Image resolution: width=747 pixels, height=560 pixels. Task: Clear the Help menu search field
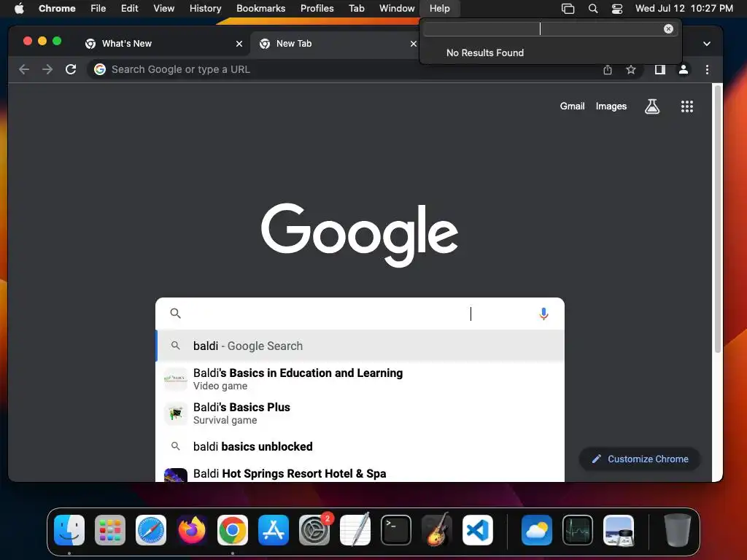coord(668,29)
